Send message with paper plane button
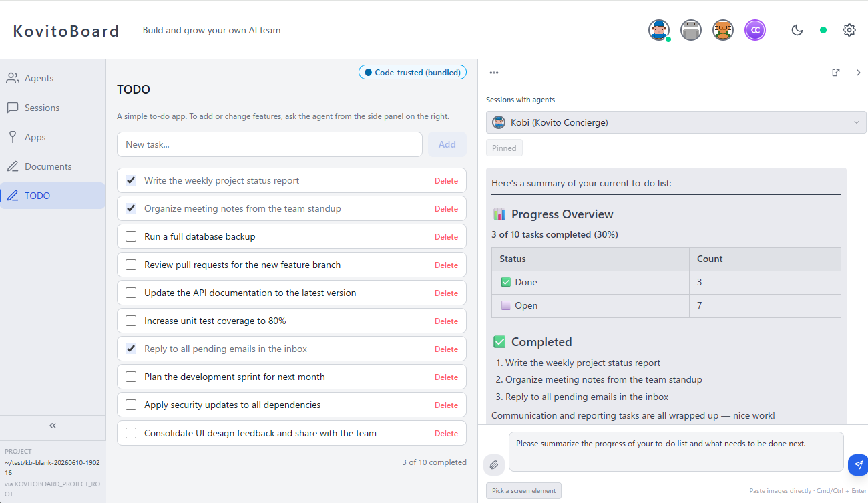This screenshot has height=503, width=868. (x=858, y=464)
